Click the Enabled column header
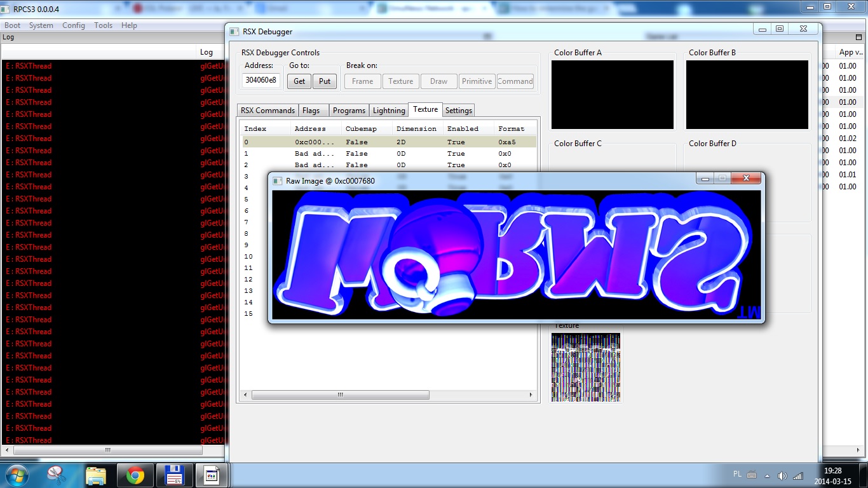Viewport: 868px width, 488px height. pyautogui.click(x=469, y=128)
